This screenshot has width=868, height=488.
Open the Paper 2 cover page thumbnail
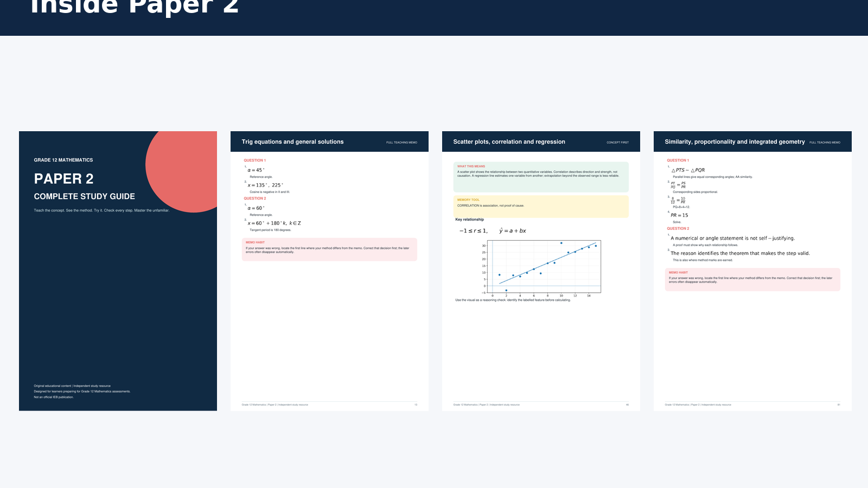click(x=118, y=271)
